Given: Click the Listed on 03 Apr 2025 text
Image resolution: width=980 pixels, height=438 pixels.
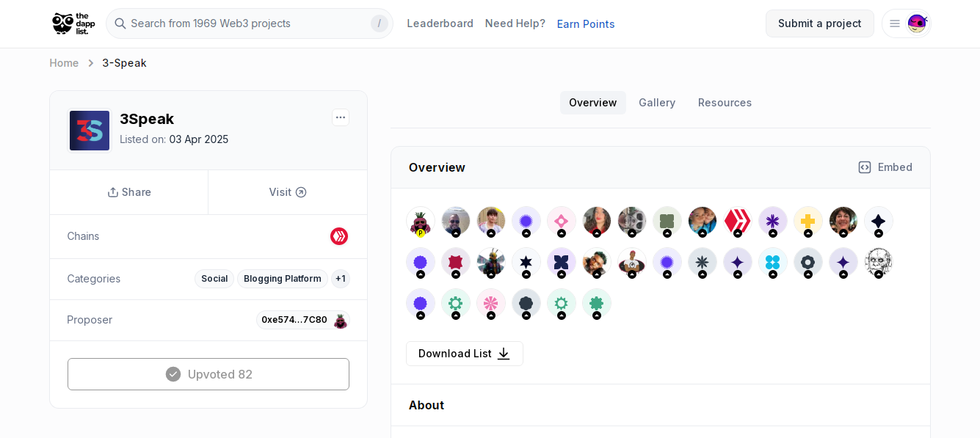Looking at the screenshot, I should [x=174, y=139].
